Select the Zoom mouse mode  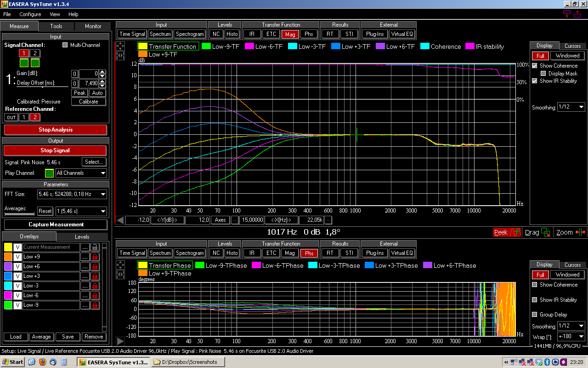570,232
